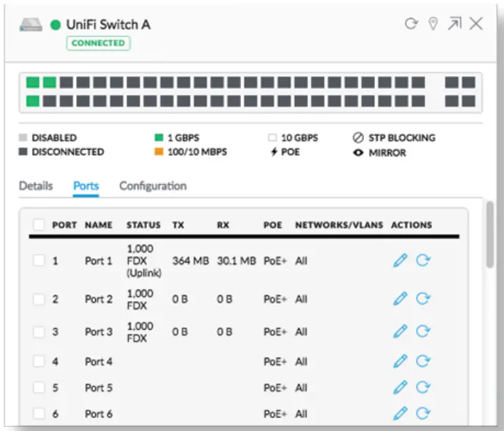Image resolution: width=504 pixels, height=431 pixels.
Task: Click the POE column header
Action: [272, 225]
